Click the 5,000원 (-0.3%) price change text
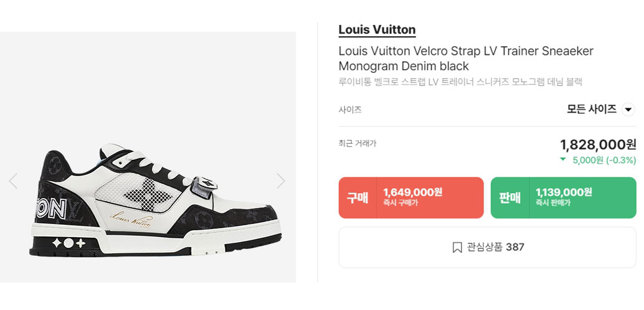 pyautogui.click(x=604, y=160)
